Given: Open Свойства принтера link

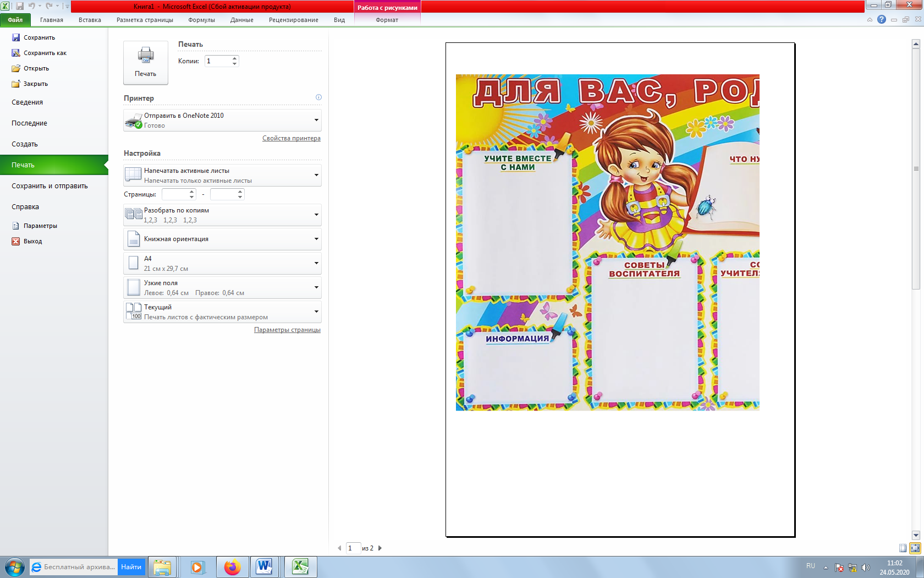Looking at the screenshot, I should coord(291,138).
